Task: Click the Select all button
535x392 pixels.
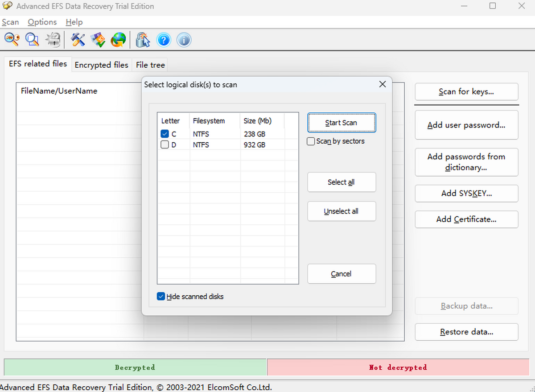Action: (342, 182)
